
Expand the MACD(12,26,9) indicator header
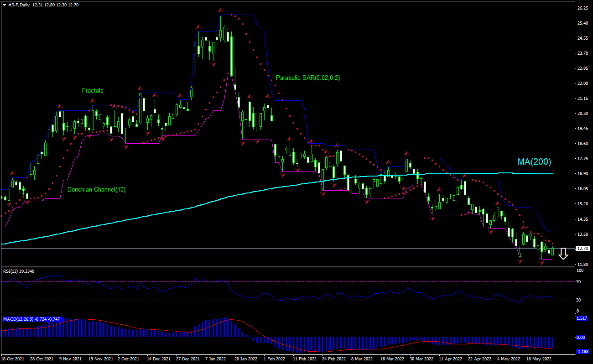click(21, 319)
